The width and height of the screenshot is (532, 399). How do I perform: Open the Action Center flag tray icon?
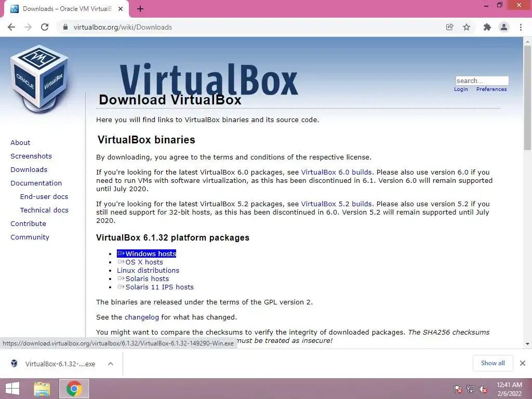pos(458,389)
